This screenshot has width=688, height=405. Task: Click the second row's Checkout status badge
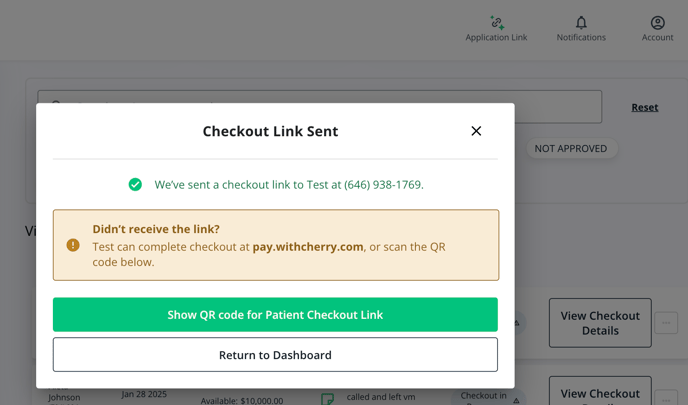click(x=485, y=396)
